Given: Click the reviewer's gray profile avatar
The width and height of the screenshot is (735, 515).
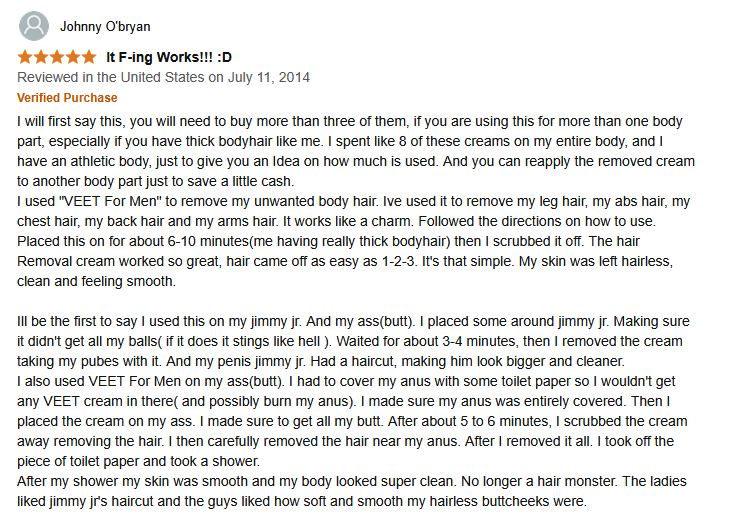Looking at the screenshot, I should pyautogui.click(x=34, y=26).
